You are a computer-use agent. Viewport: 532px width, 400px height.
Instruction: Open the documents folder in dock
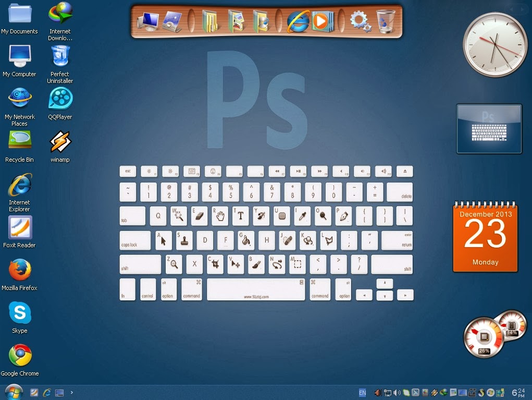pyautogui.click(x=210, y=21)
